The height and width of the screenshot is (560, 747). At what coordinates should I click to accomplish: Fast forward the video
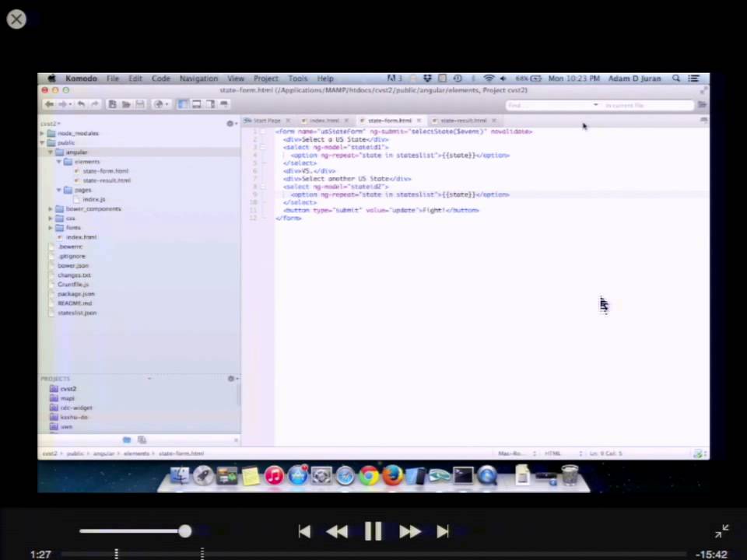pos(410,531)
